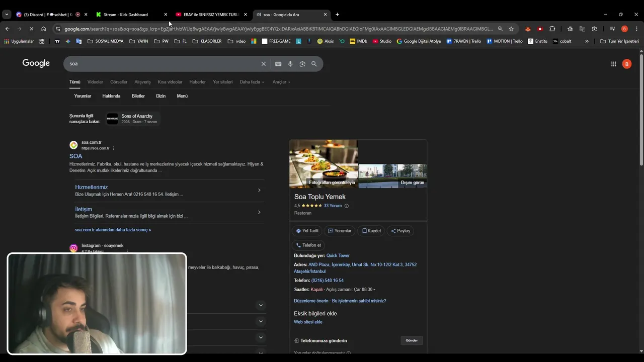Clear the Google search box with X
Screen dimensions: 644x362
[263, 64]
